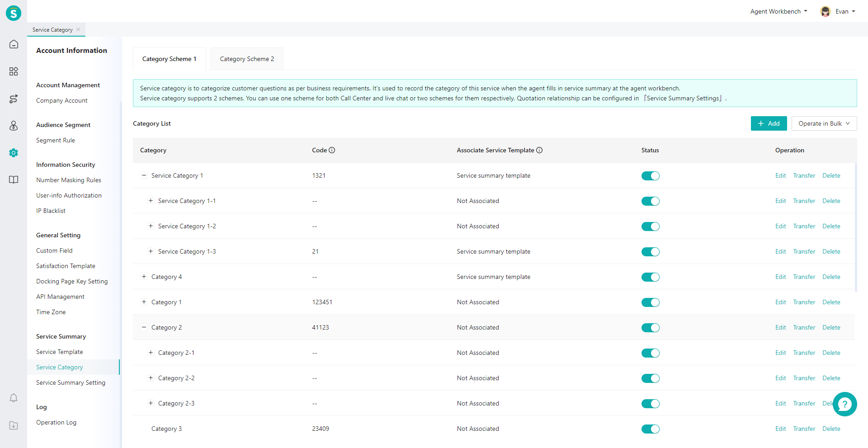
Task: Transfer Service Category 1-1
Action: click(x=804, y=201)
